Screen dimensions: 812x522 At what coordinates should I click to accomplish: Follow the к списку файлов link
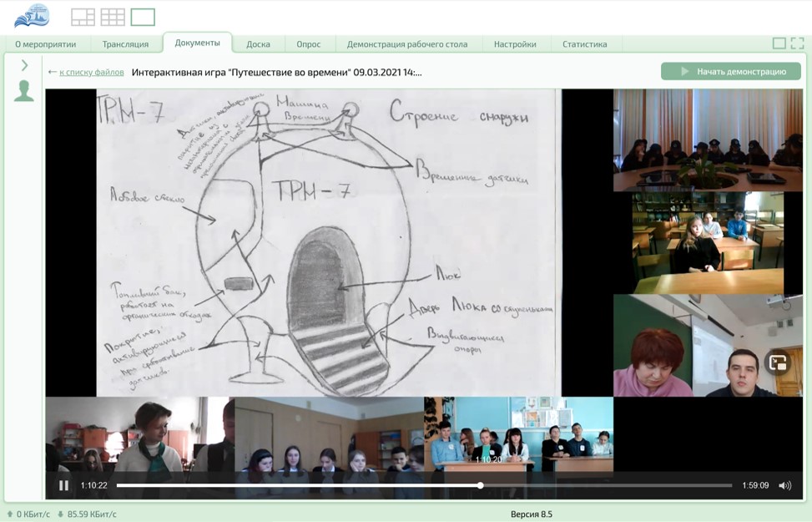tap(91, 73)
